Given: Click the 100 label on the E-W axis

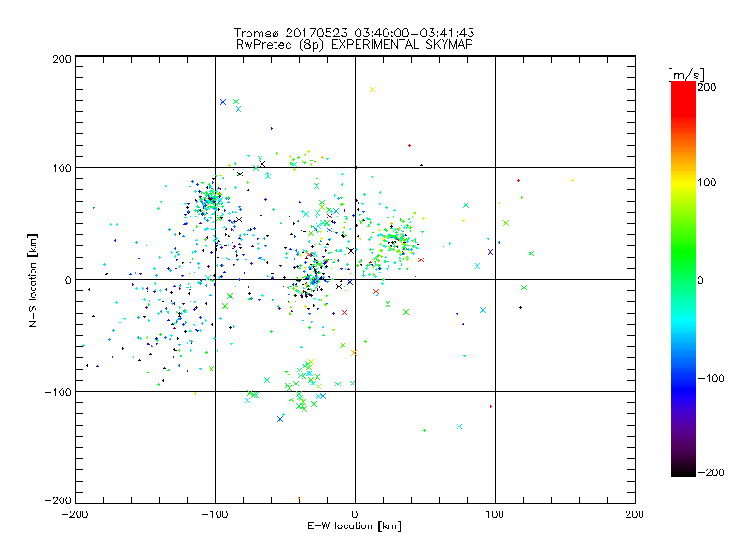Looking at the screenshot, I should point(495,514).
